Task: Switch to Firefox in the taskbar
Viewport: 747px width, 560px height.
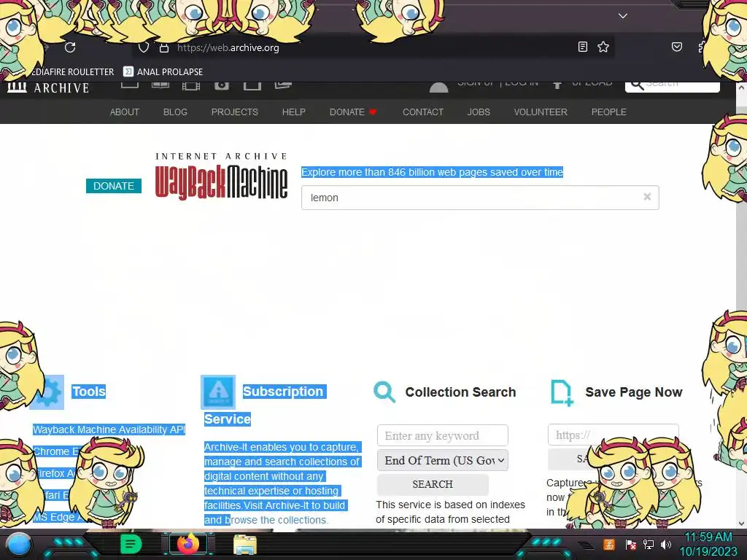Action: tap(188, 544)
